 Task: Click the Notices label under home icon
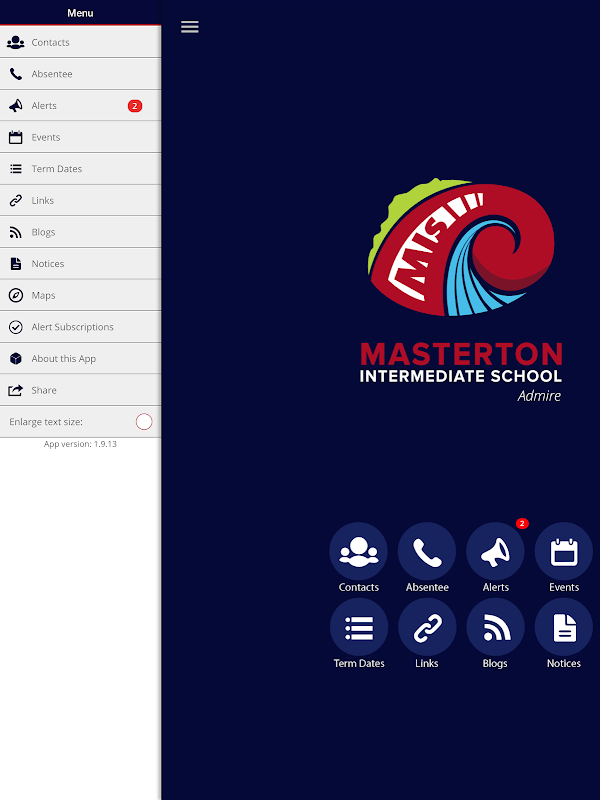(x=564, y=663)
